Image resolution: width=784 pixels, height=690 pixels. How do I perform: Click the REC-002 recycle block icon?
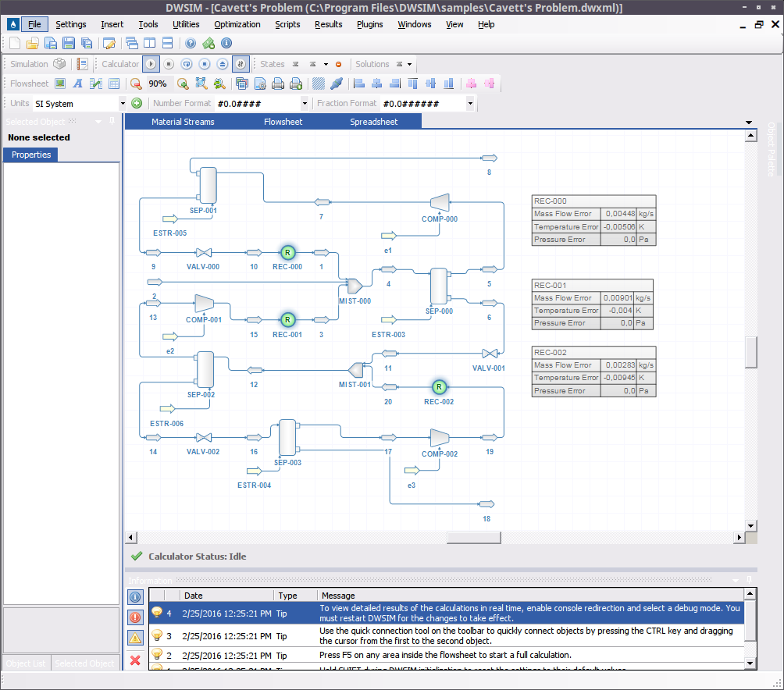tap(439, 386)
